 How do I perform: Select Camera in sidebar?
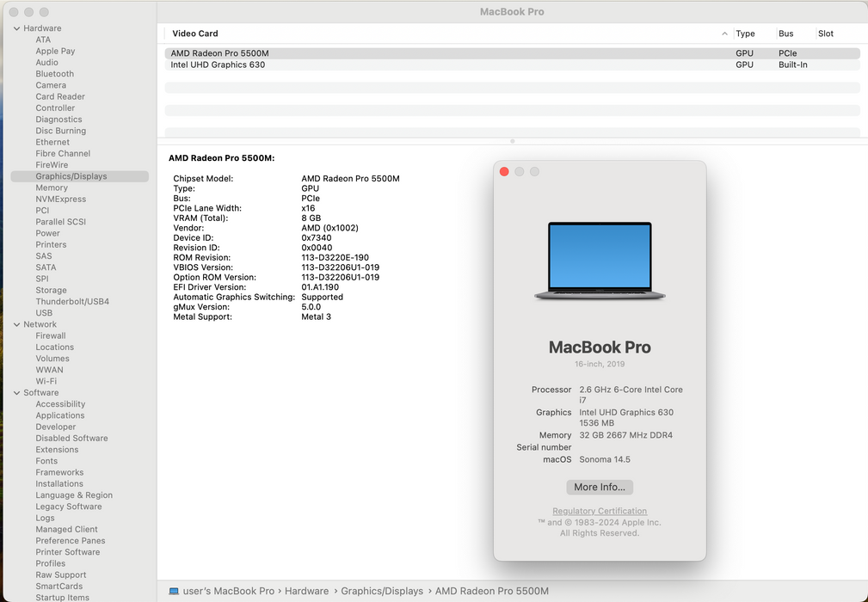point(51,85)
